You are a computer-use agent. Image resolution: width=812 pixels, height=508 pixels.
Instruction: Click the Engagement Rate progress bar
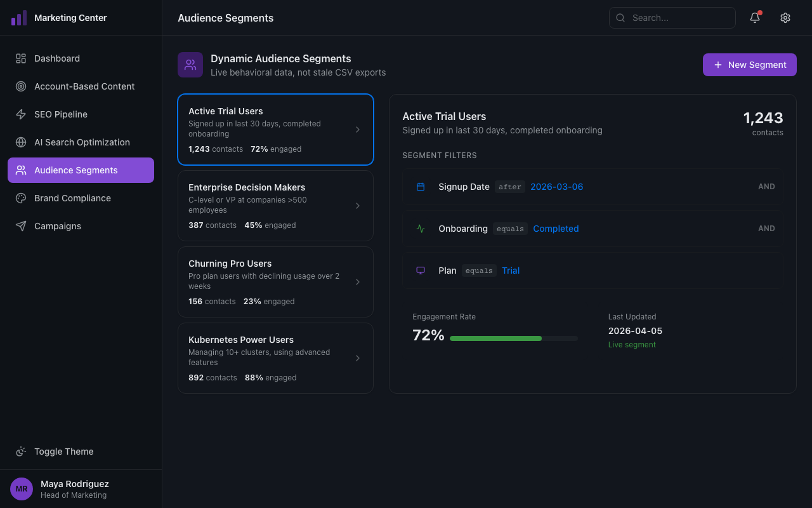tap(513, 338)
